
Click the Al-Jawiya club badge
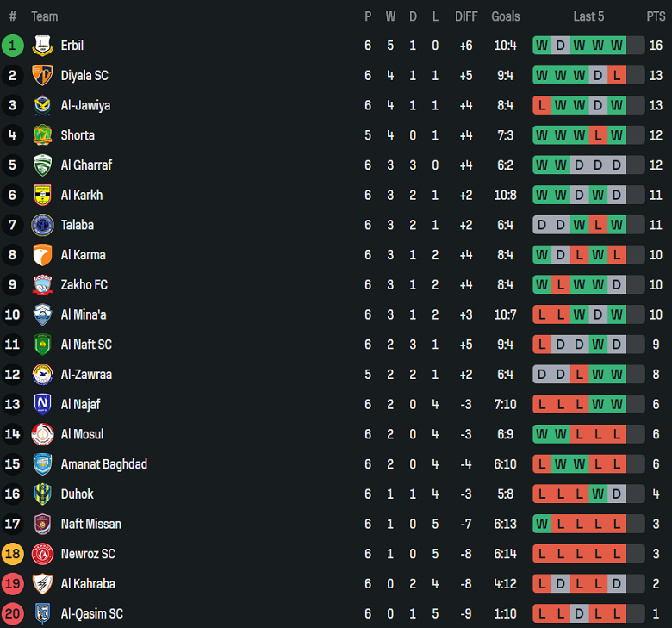click(x=42, y=105)
